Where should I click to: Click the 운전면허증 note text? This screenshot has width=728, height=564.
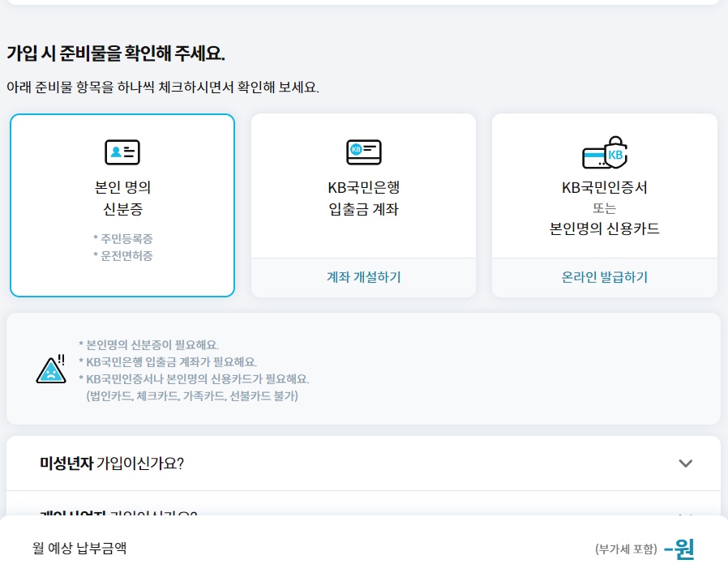[x=123, y=256]
